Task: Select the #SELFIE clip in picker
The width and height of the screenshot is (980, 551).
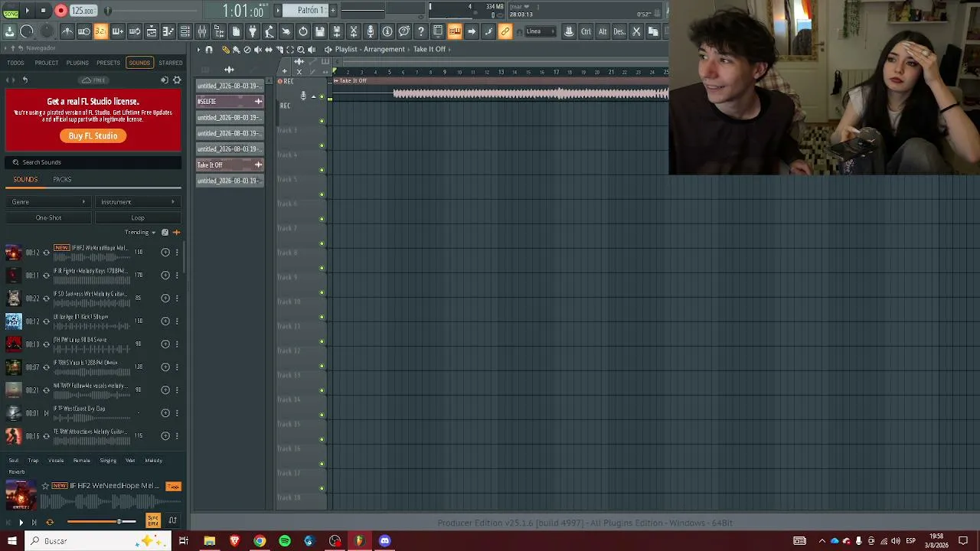Action: (x=230, y=102)
